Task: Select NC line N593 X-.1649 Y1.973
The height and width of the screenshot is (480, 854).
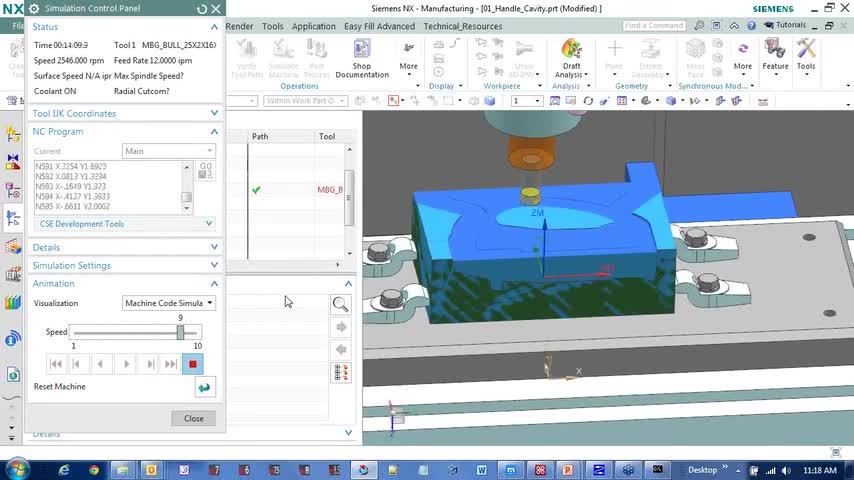Action: pyautogui.click(x=70, y=186)
